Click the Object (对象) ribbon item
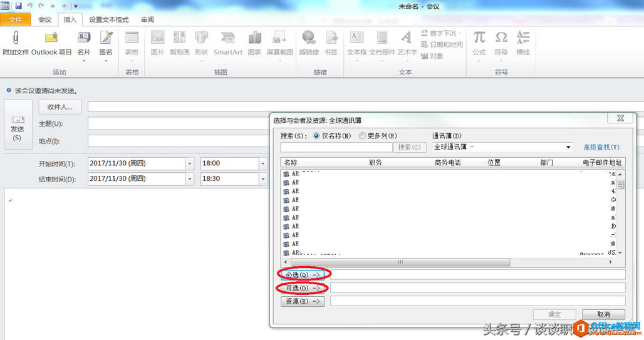The height and width of the screenshot is (340, 644). point(432,56)
